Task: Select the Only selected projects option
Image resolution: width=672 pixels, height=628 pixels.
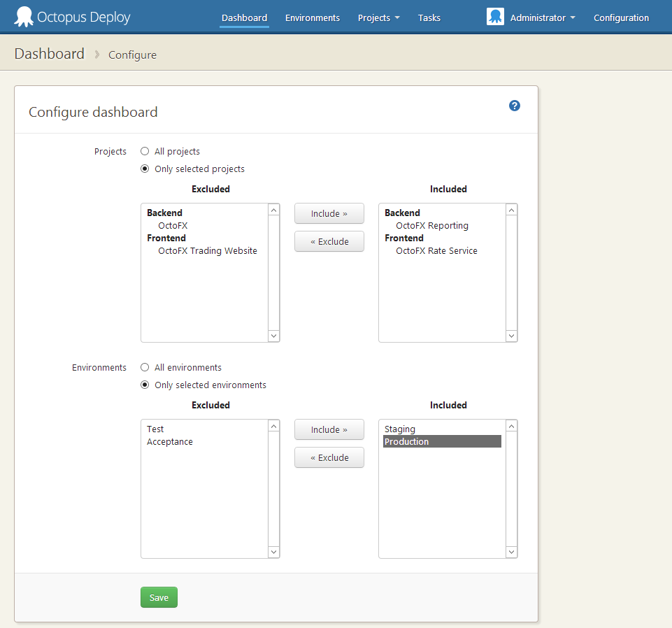Action: tap(144, 168)
